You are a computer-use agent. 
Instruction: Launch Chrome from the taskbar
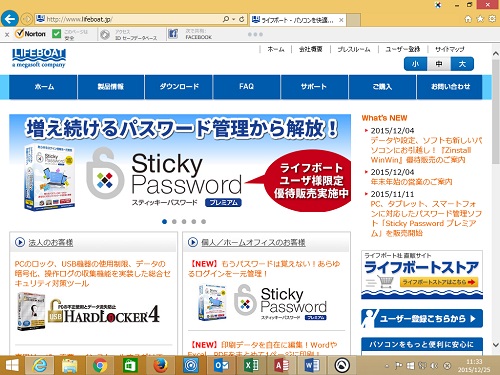point(100,365)
